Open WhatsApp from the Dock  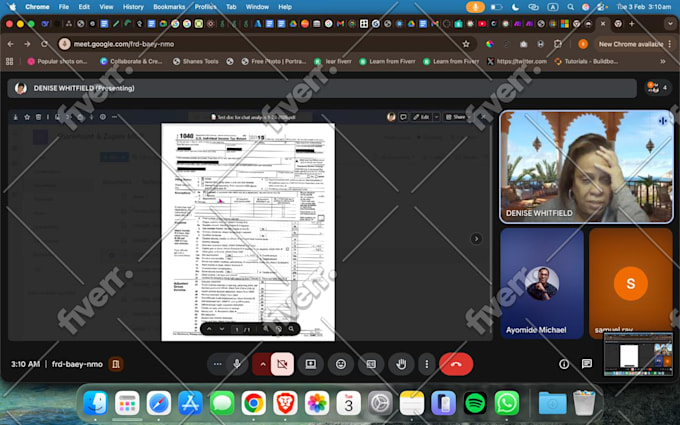point(507,403)
